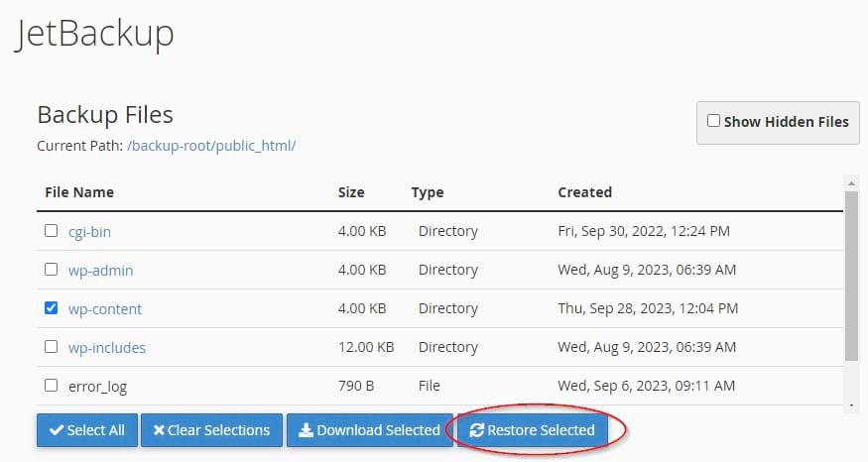Tick the cgi-bin checkbox
Viewport: 868px width, 462px height.
[52, 231]
